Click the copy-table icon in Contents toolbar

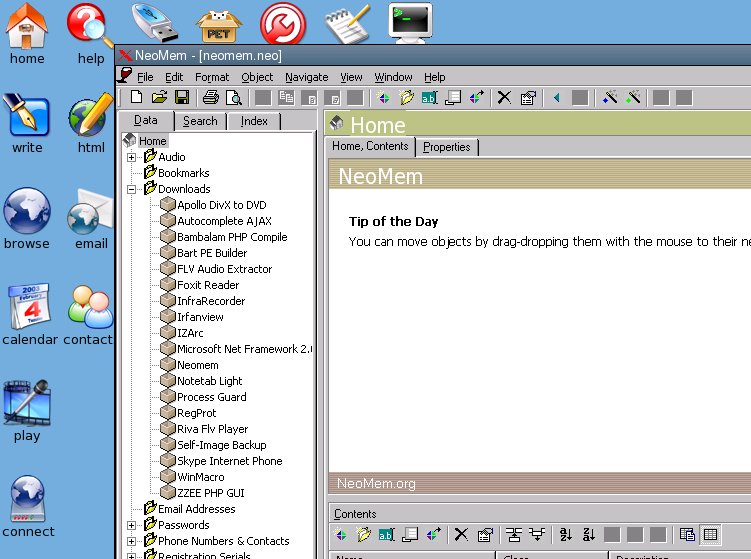tap(687, 535)
